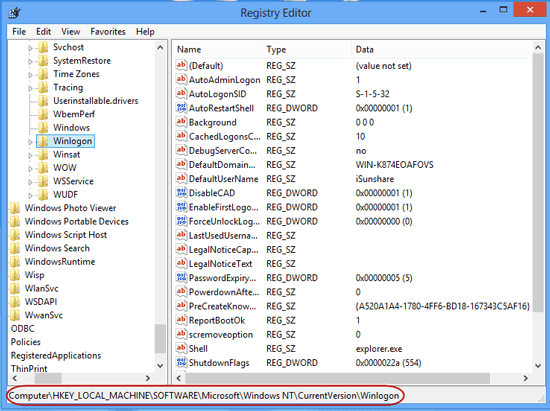Sort values by the Type column header
The height and width of the screenshot is (411, 550).
pyautogui.click(x=306, y=49)
